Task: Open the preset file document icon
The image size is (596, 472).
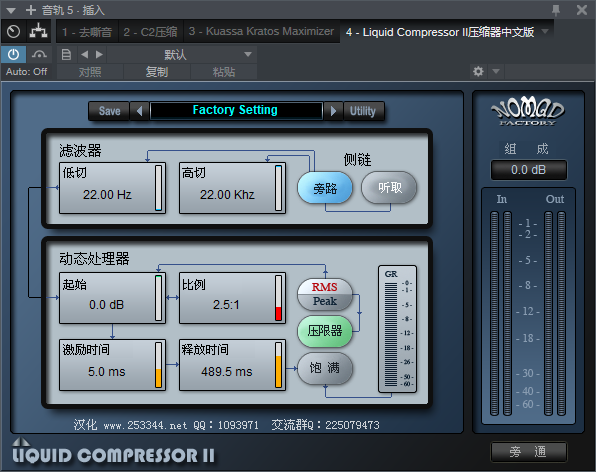Action: click(x=66, y=55)
